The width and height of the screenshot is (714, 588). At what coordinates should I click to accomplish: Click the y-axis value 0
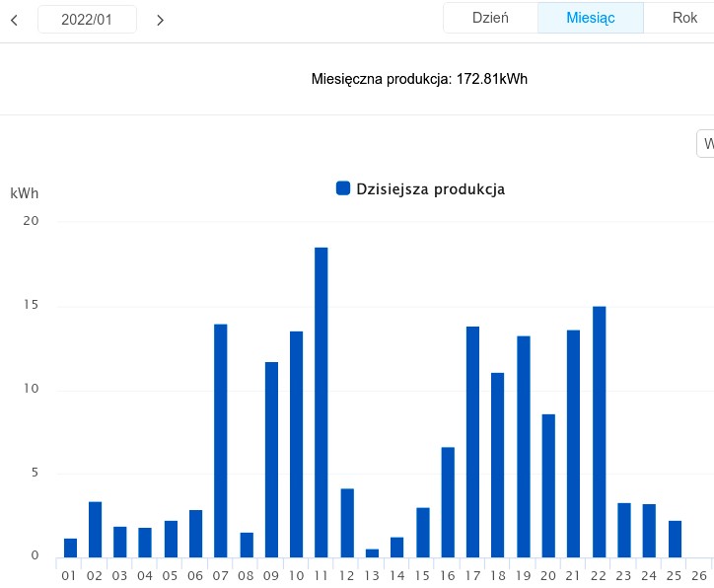tap(35, 555)
